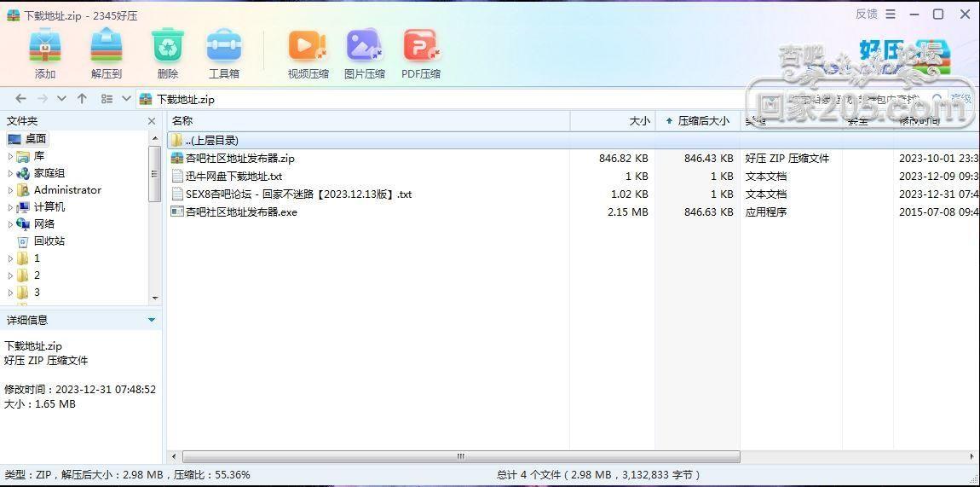Viewport: 980px width, 487px height.
Task: Sort by 名称 column header
Action: (368, 121)
